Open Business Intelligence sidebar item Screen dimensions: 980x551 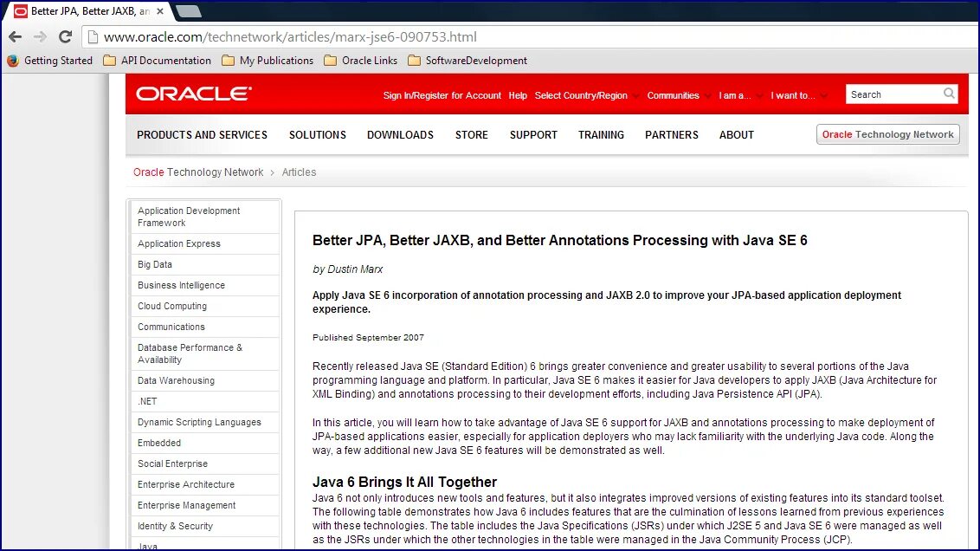pos(205,285)
